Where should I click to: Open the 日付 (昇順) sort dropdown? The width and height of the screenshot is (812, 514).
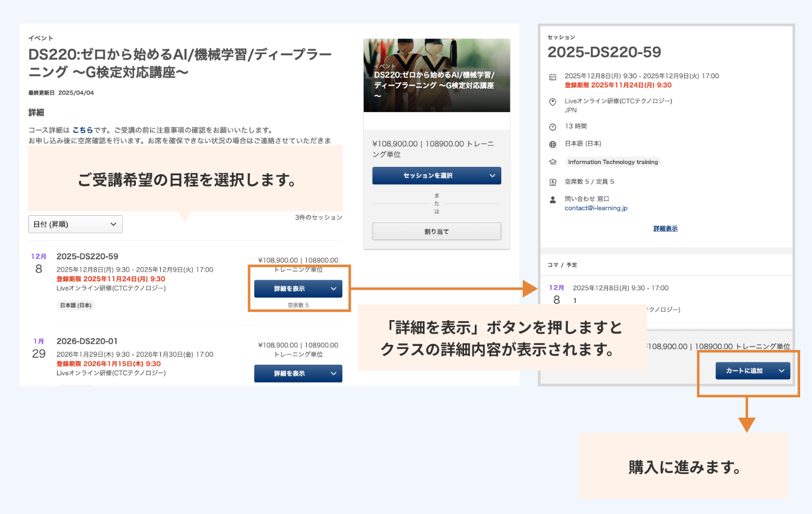75,224
